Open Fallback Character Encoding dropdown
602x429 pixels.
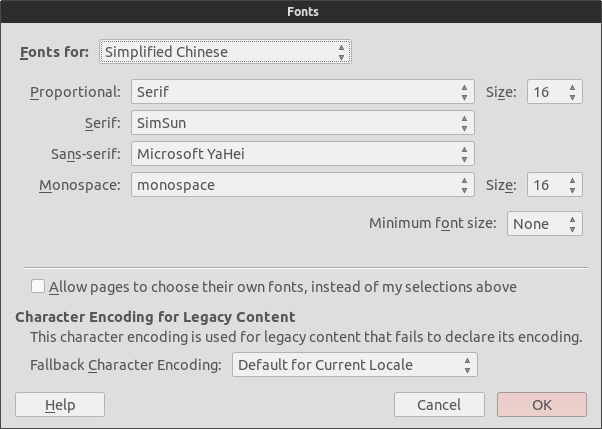pyautogui.click(x=355, y=364)
